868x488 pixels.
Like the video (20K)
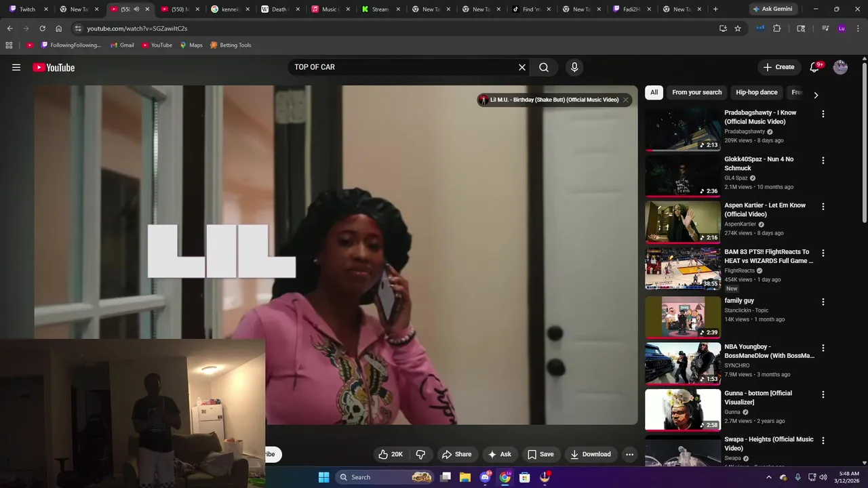tap(391, 454)
